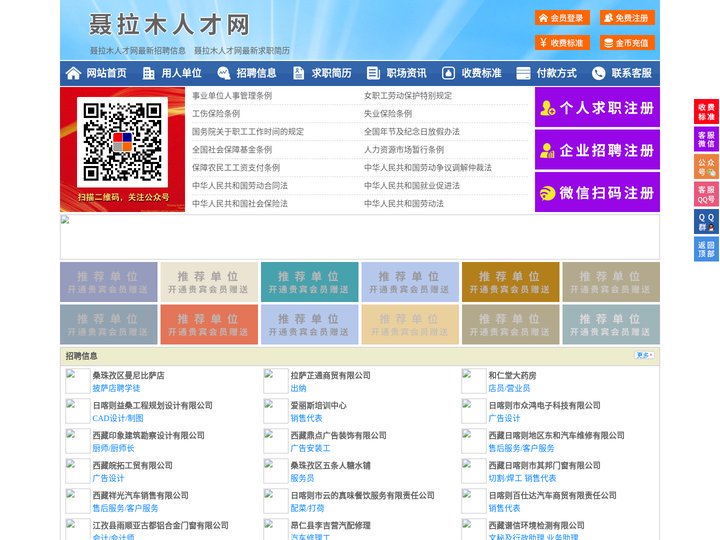Click 更多 in 招聘信息 header
Screen dimensions: 720x540
point(644,355)
